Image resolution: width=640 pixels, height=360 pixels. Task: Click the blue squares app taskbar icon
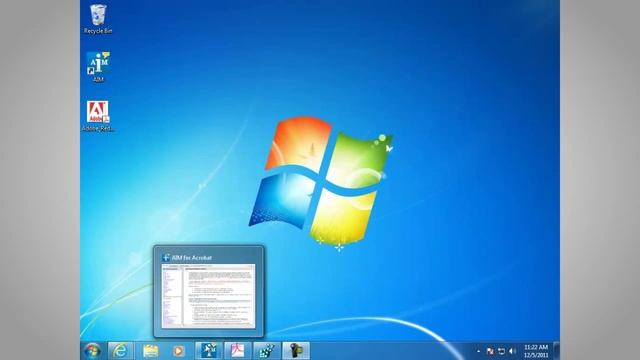267,351
